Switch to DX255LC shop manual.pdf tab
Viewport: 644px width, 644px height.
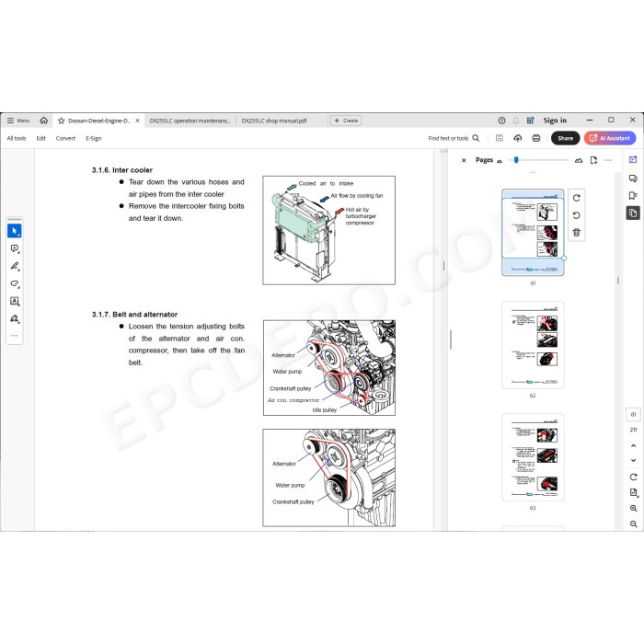coord(274,121)
